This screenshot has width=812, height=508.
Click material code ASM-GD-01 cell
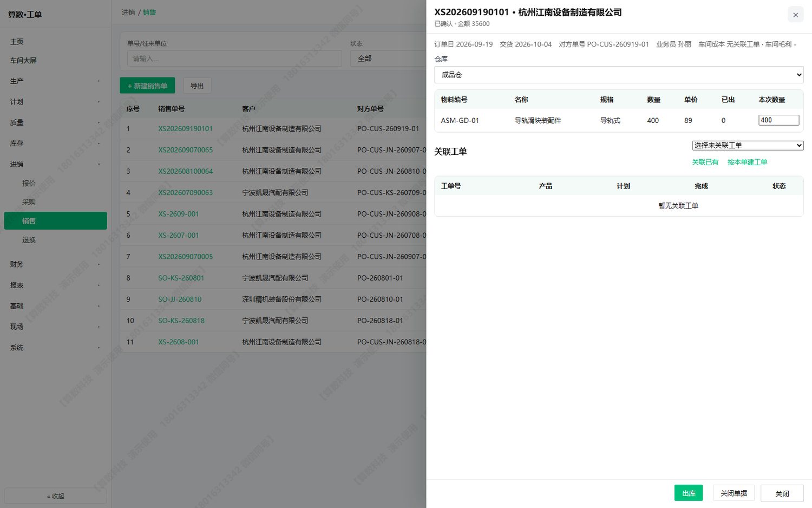[x=460, y=120]
